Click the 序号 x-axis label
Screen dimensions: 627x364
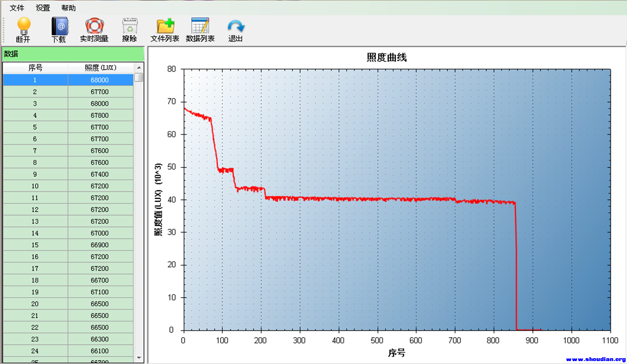point(396,353)
